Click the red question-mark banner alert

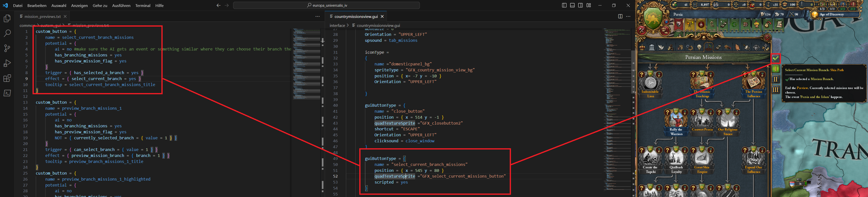(679, 24)
